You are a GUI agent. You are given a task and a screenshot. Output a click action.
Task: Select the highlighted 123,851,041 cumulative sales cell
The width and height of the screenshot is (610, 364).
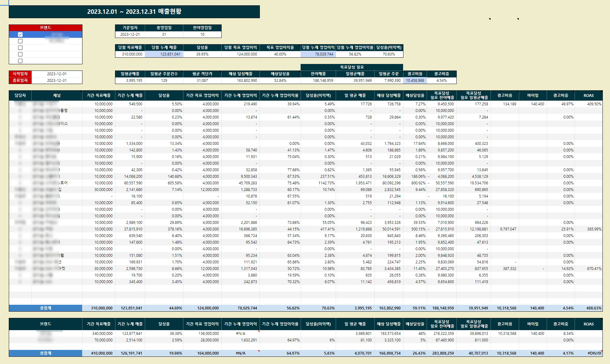coord(164,54)
